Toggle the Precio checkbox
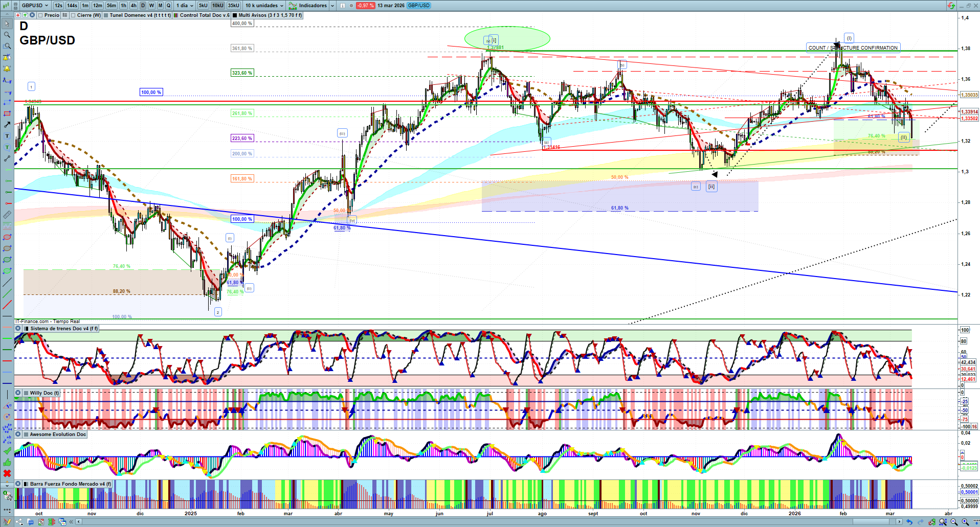Image resolution: width=980 pixels, height=527 pixels. 40,15
